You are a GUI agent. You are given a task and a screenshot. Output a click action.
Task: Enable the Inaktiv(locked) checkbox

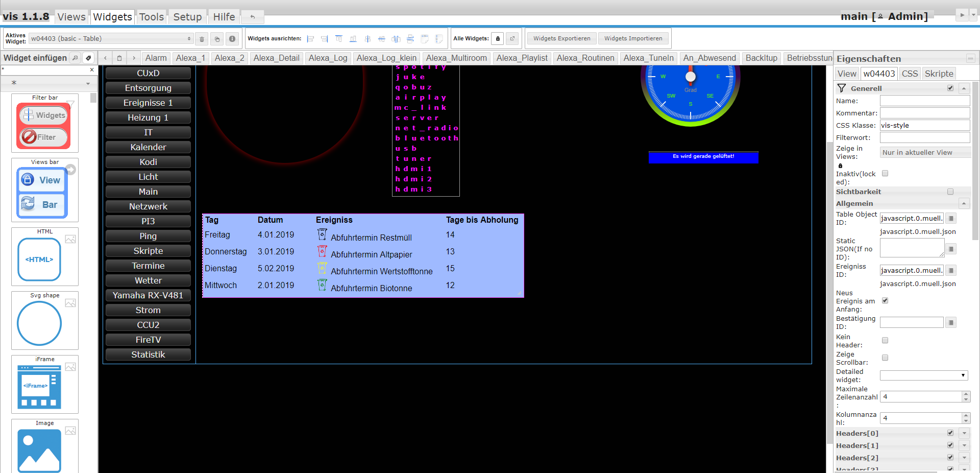pyautogui.click(x=885, y=174)
